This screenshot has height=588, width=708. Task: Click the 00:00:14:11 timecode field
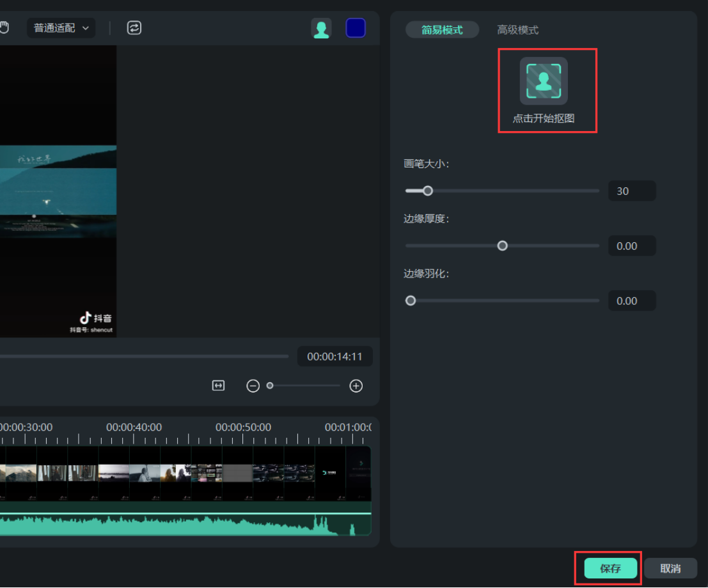pyautogui.click(x=334, y=357)
